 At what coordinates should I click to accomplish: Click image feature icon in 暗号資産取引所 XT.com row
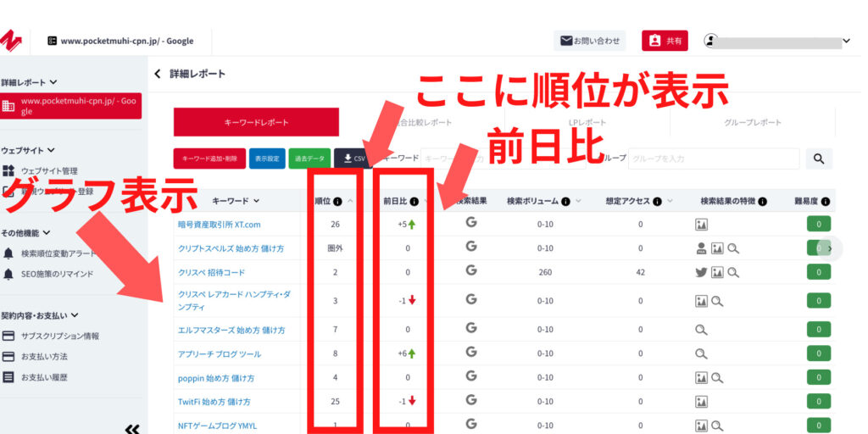point(701,225)
